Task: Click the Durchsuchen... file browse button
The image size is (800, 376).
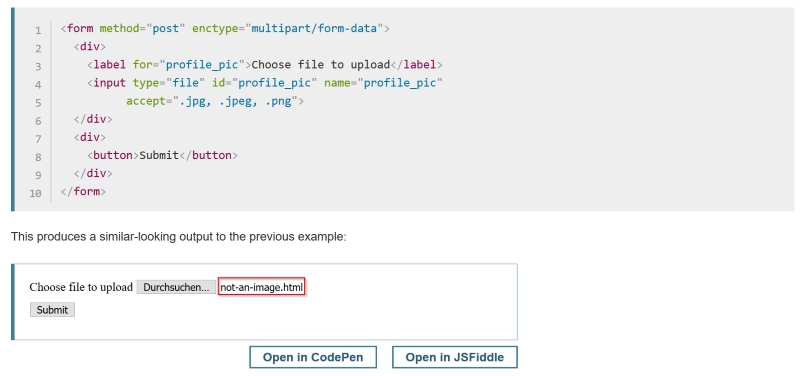Action: (176, 287)
